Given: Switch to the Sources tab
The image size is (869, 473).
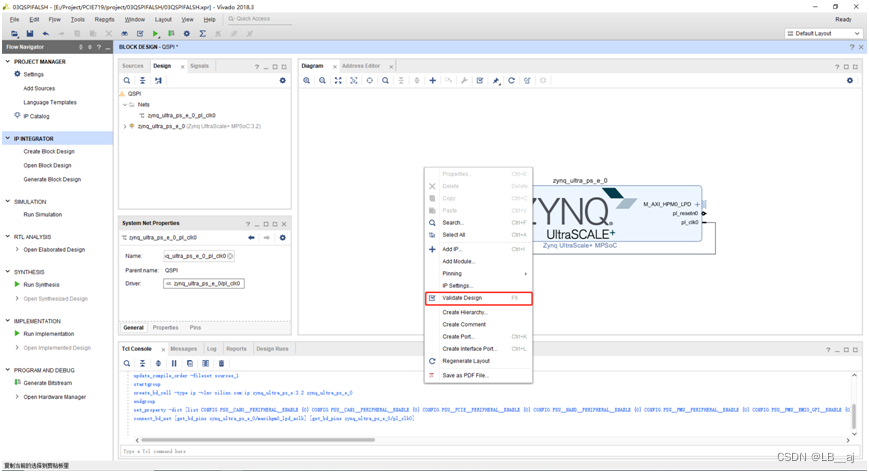Looking at the screenshot, I should point(132,66).
